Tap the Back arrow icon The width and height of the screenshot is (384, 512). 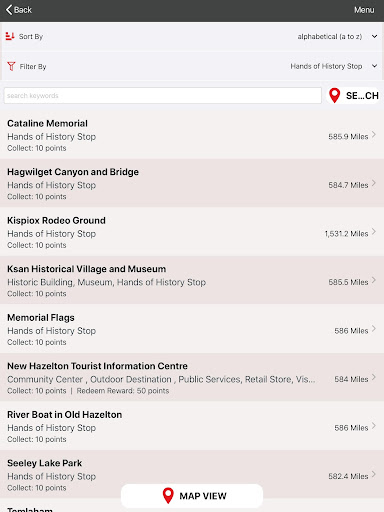[x=9, y=10]
